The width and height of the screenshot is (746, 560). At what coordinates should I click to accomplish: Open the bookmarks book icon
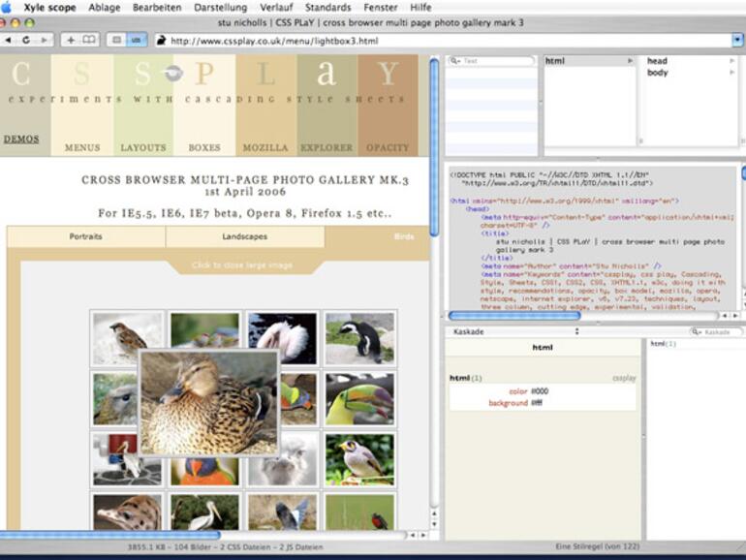tap(89, 40)
